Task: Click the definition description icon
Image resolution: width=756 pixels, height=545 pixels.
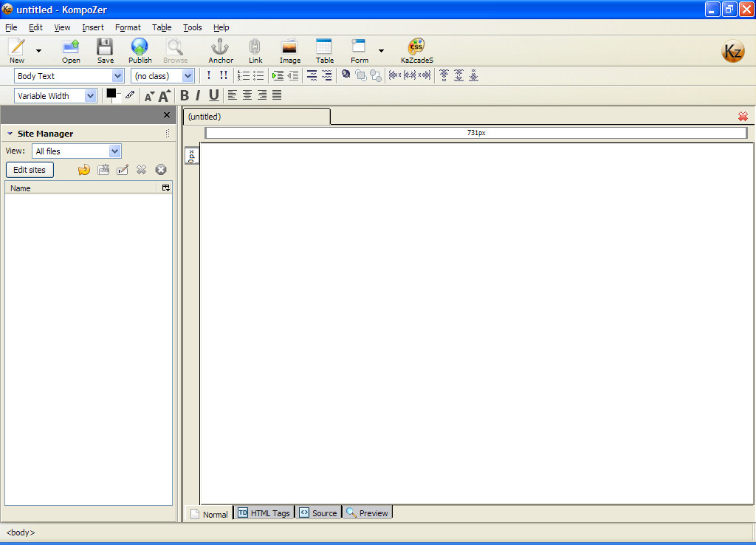Action: point(327,75)
